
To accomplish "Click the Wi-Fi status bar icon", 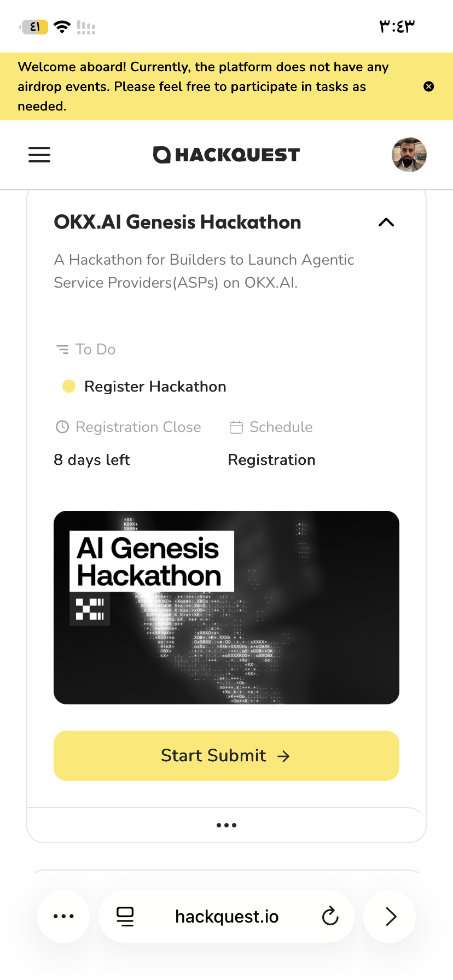I will (x=62, y=27).
